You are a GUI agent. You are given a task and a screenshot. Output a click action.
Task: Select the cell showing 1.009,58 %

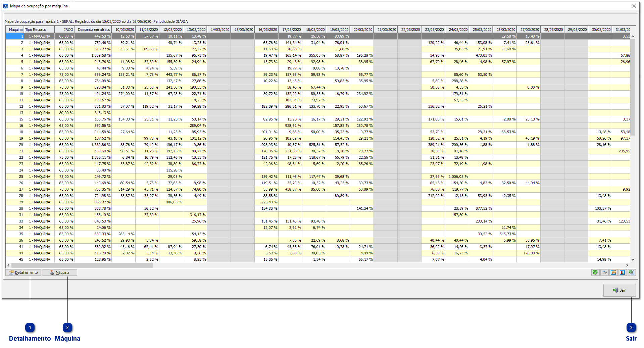click(93, 55)
